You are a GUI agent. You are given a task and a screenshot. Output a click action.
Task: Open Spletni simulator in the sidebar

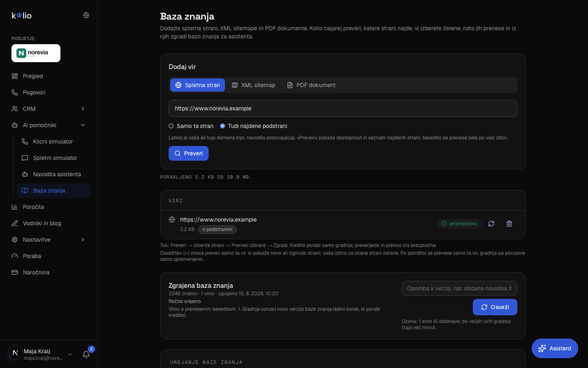pyautogui.click(x=54, y=158)
